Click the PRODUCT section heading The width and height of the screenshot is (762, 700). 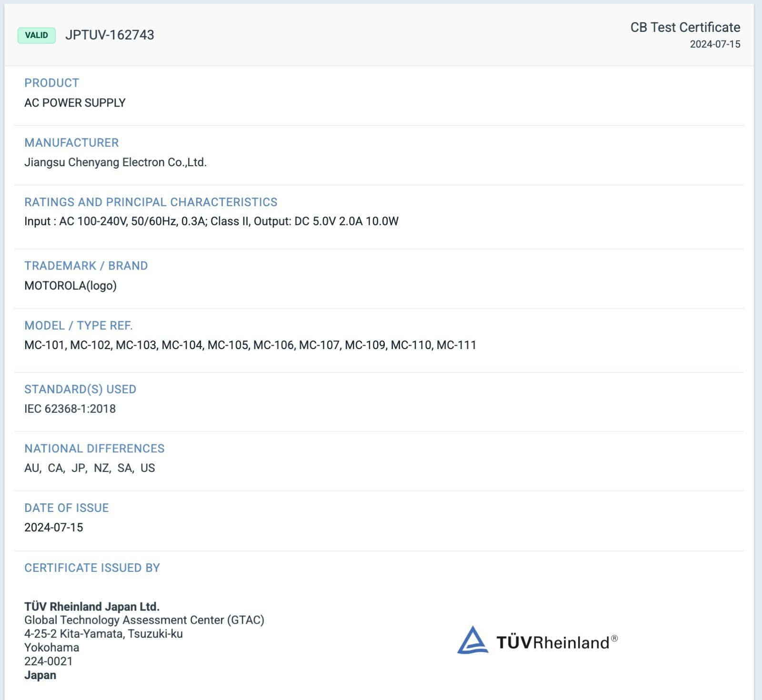(x=51, y=83)
